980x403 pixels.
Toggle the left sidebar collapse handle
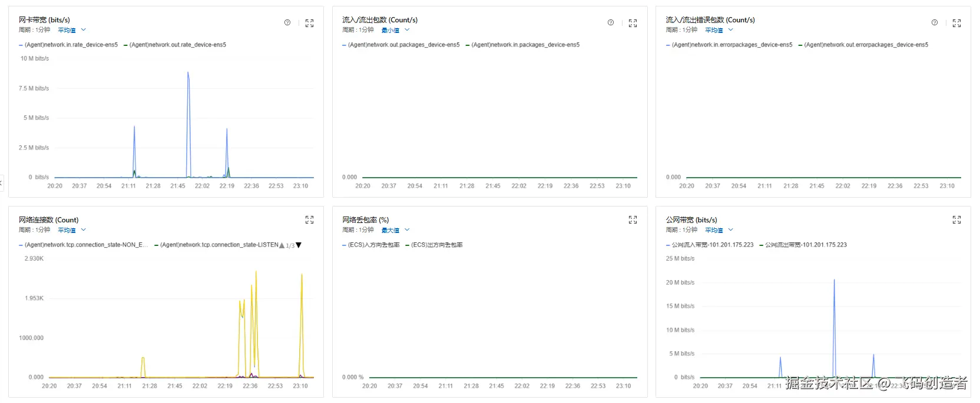(1, 183)
